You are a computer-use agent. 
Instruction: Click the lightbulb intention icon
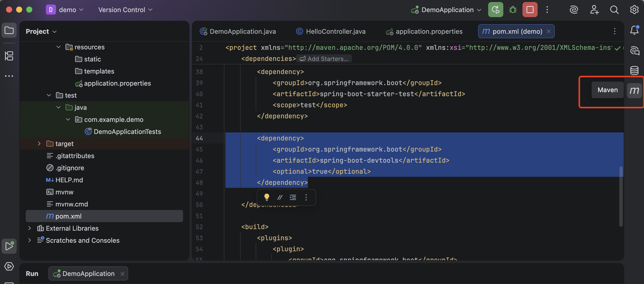click(267, 197)
